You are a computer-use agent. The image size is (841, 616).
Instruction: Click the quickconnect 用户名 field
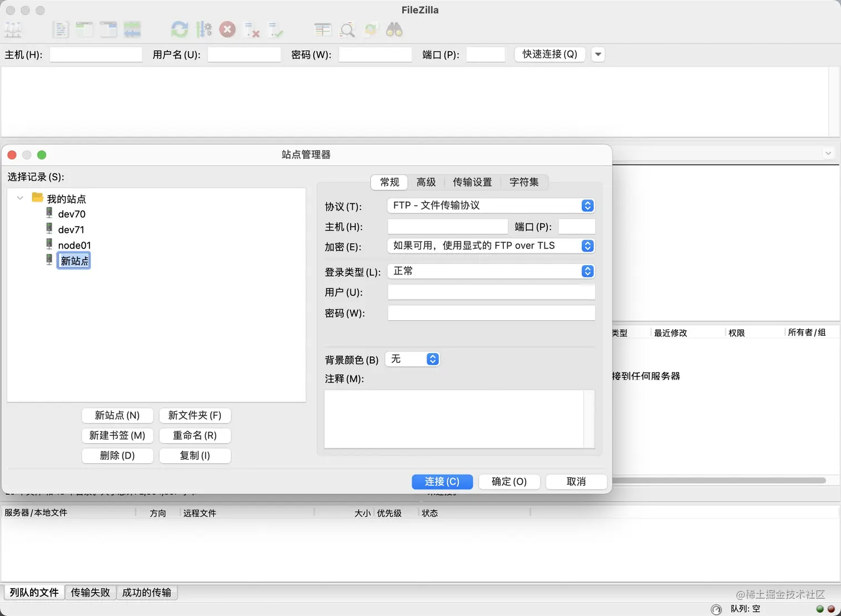coord(244,54)
